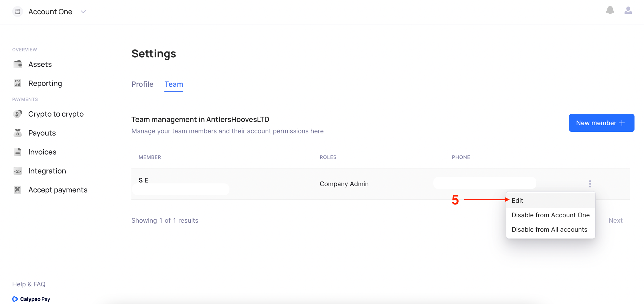
Task: Select the Team tab
Action: 174,84
